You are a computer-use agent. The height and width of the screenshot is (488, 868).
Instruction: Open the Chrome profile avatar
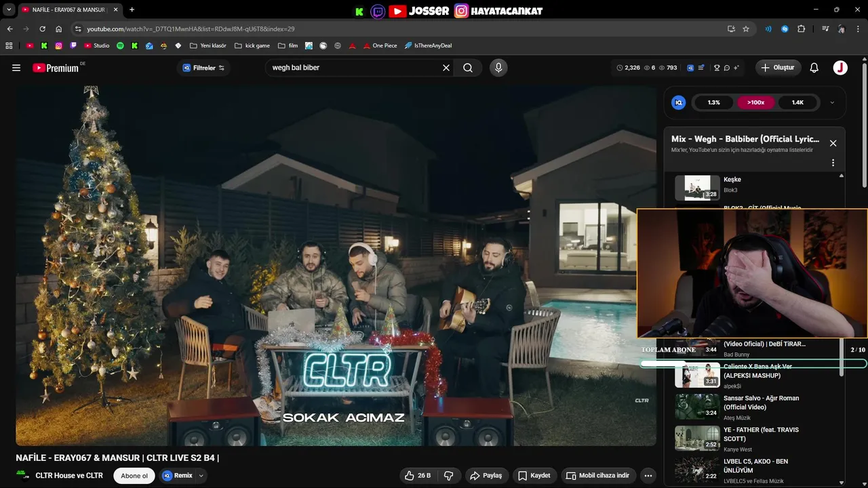point(842,29)
